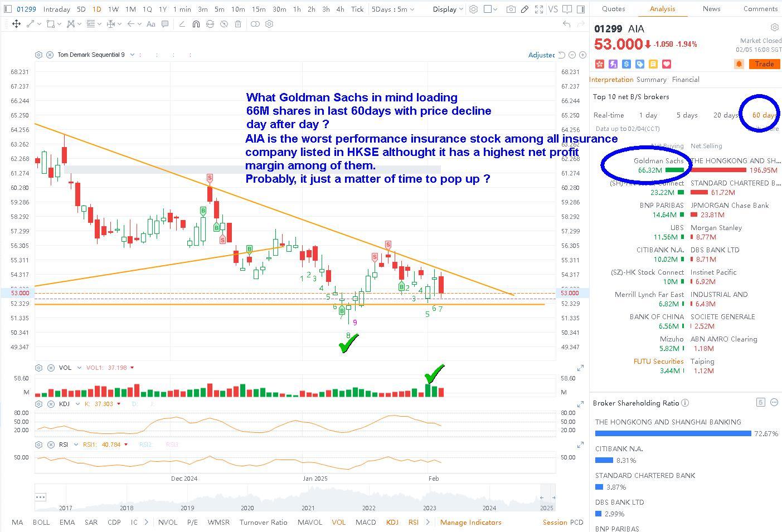Open chart layout square dropdown
The image size is (782, 532).
coord(490,9)
